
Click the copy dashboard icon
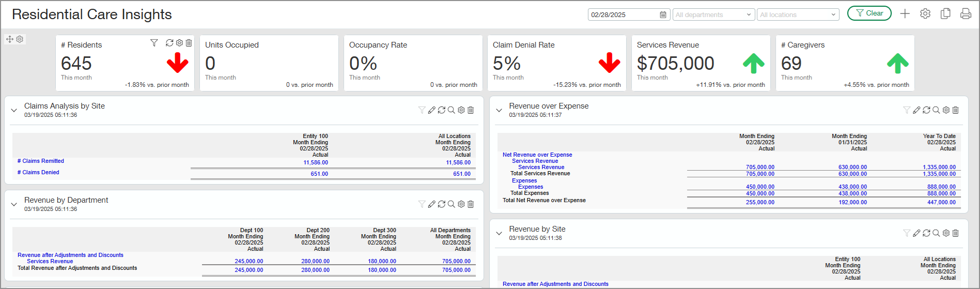tap(945, 14)
